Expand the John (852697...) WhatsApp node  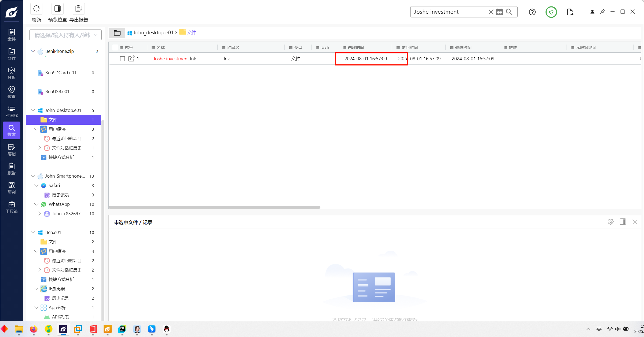click(x=40, y=214)
